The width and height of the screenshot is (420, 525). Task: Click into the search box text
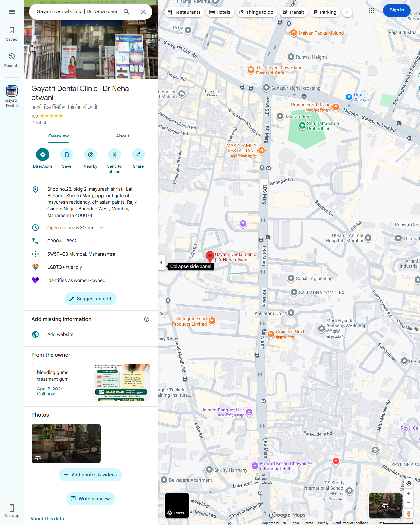pyautogui.click(x=77, y=11)
